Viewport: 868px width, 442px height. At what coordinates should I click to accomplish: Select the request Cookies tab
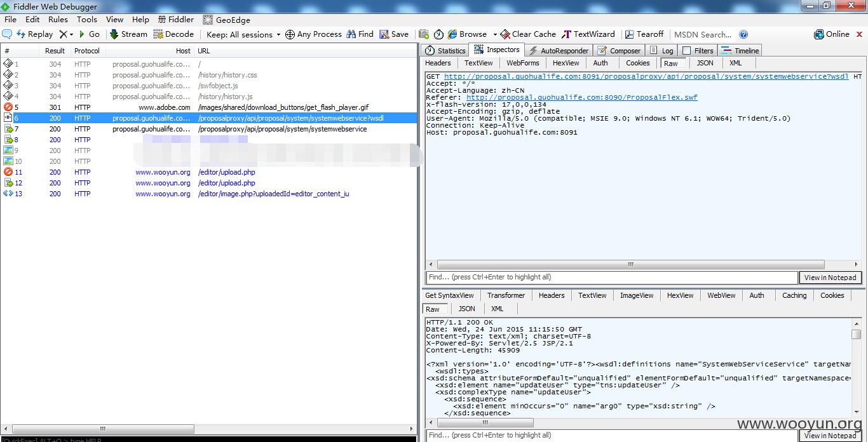637,63
